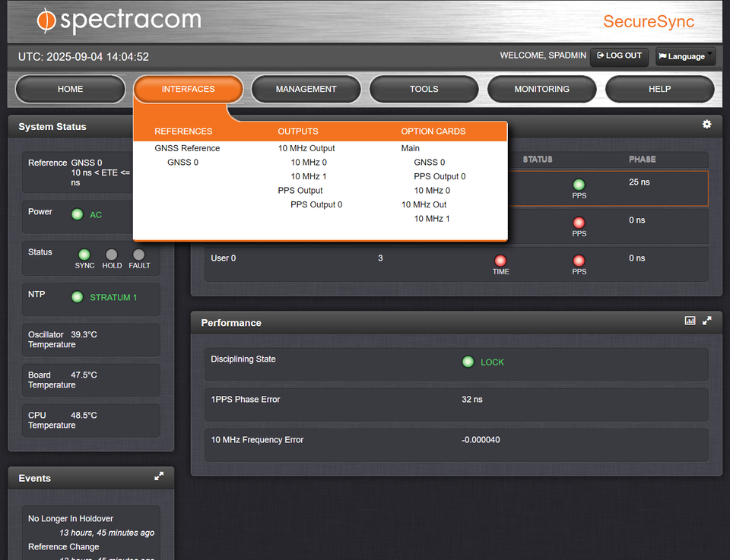Screen dimensions: 730x560
Task: Open the Performance graph chart icon
Action: click(690, 320)
